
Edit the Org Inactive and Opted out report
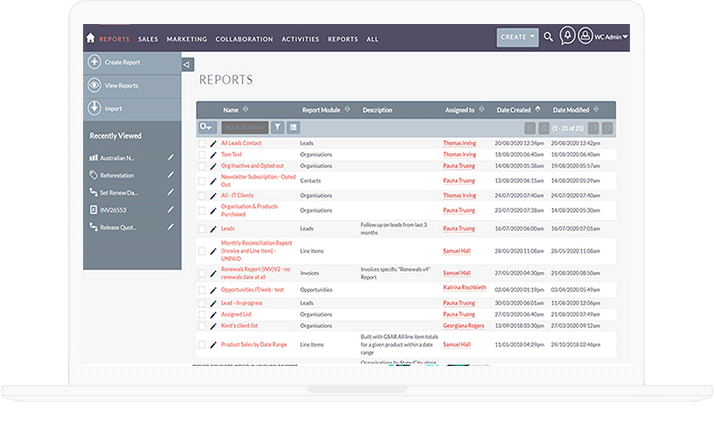point(213,166)
